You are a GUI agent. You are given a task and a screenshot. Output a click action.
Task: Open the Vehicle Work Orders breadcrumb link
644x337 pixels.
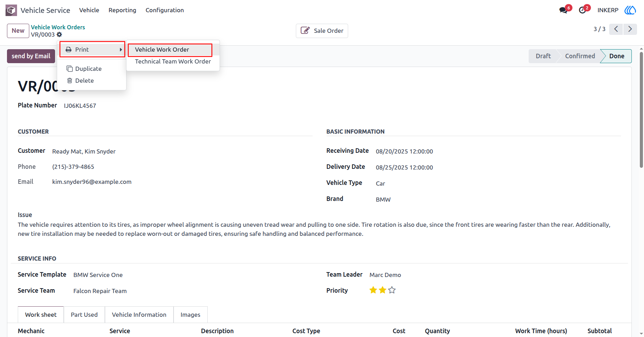point(58,27)
